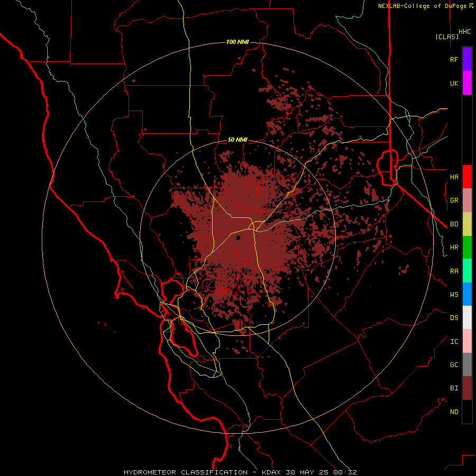Click the IC light pink legend swatch
The image size is (476, 476).
click(467, 341)
